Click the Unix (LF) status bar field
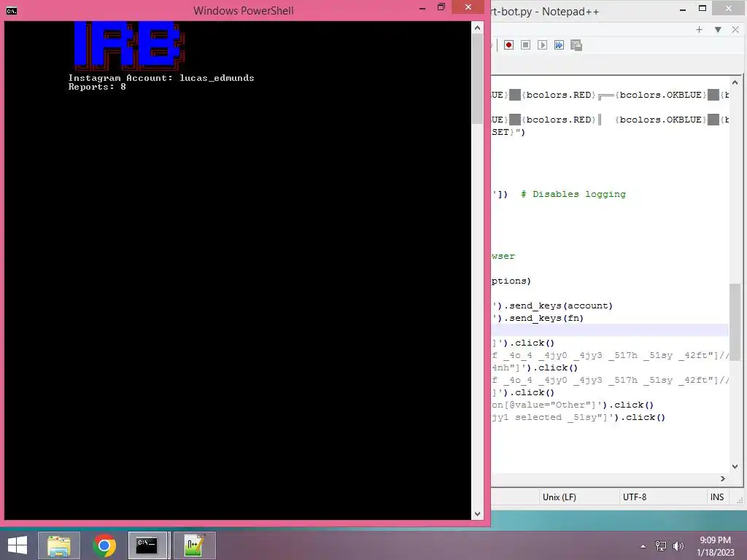The image size is (747, 560). pos(560,497)
